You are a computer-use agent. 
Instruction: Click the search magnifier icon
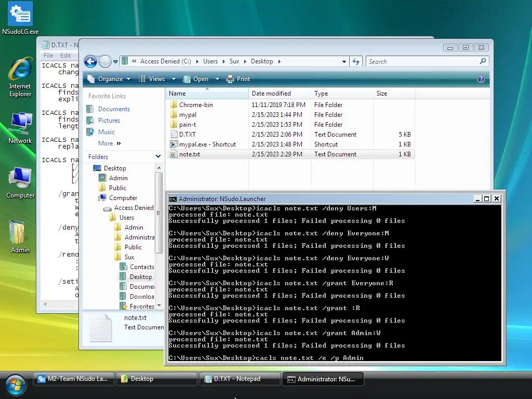483,61
